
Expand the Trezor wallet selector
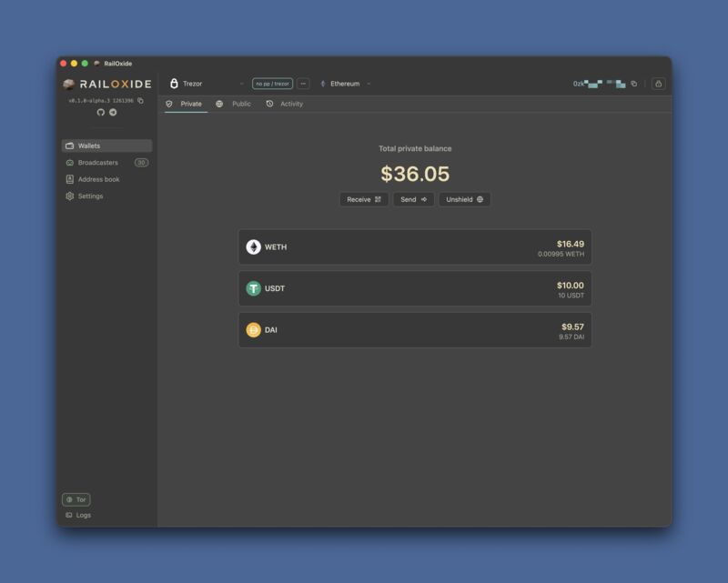[x=207, y=84]
